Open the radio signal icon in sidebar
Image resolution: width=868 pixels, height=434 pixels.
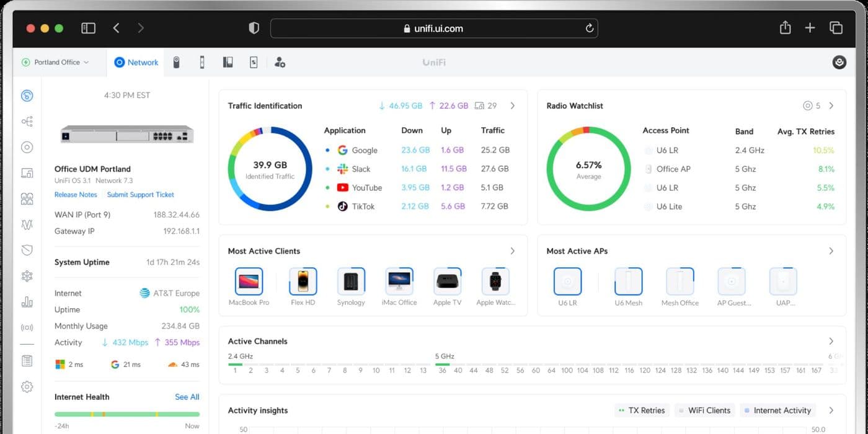27,327
